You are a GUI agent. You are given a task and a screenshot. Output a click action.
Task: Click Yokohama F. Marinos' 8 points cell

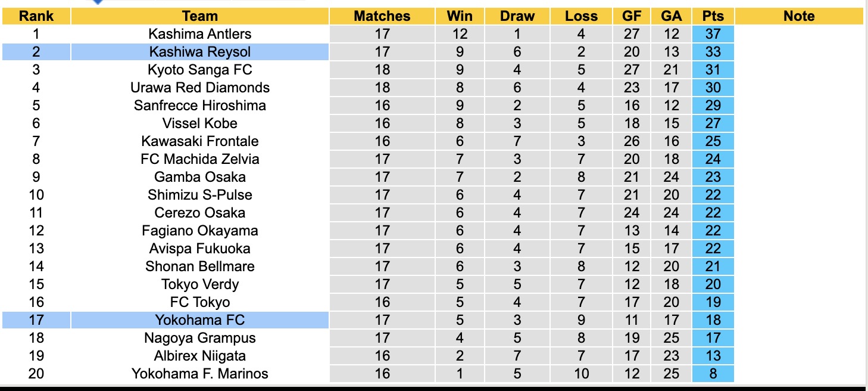pos(713,374)
